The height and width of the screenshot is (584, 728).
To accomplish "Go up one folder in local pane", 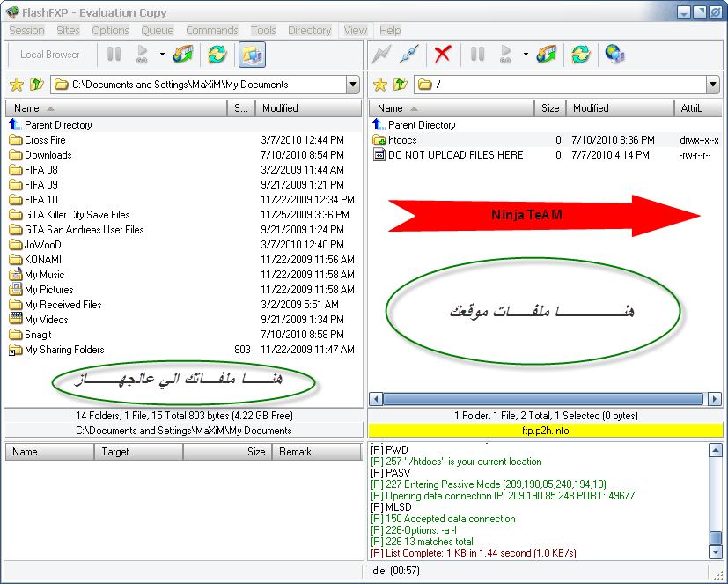I will [36, 85].
